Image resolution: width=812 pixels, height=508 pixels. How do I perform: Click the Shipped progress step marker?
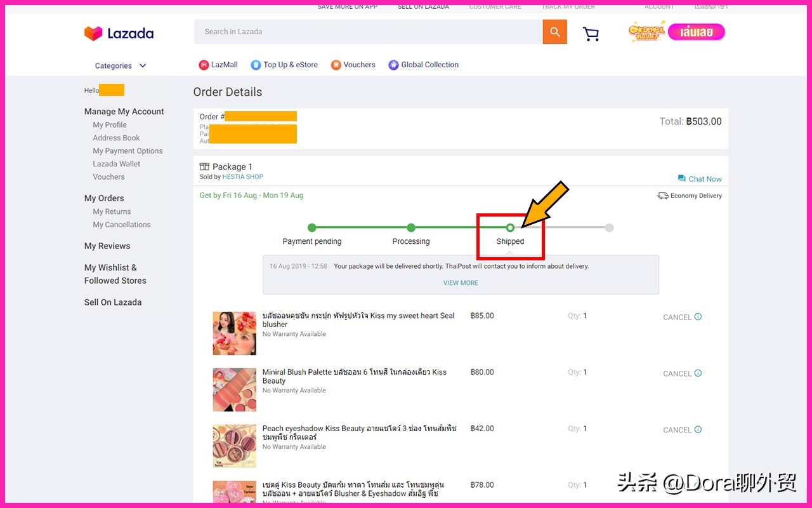(510, 228)
